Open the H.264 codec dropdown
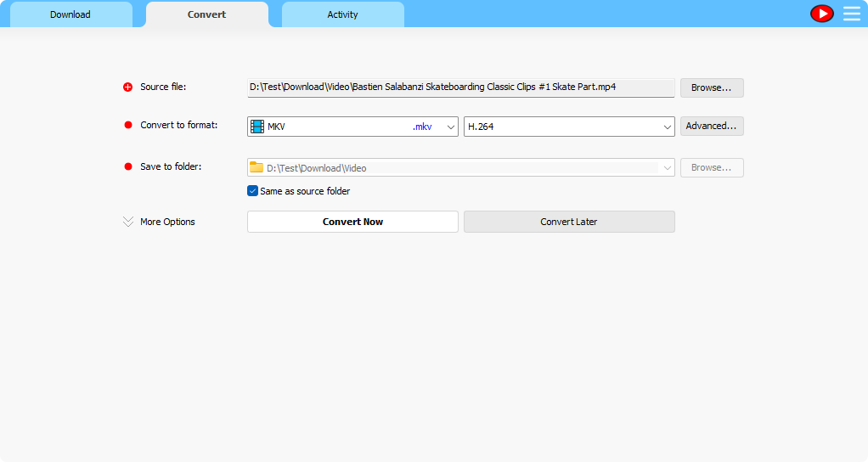The image size is (868, 462). pyautogui.click(x=667, y=127)
